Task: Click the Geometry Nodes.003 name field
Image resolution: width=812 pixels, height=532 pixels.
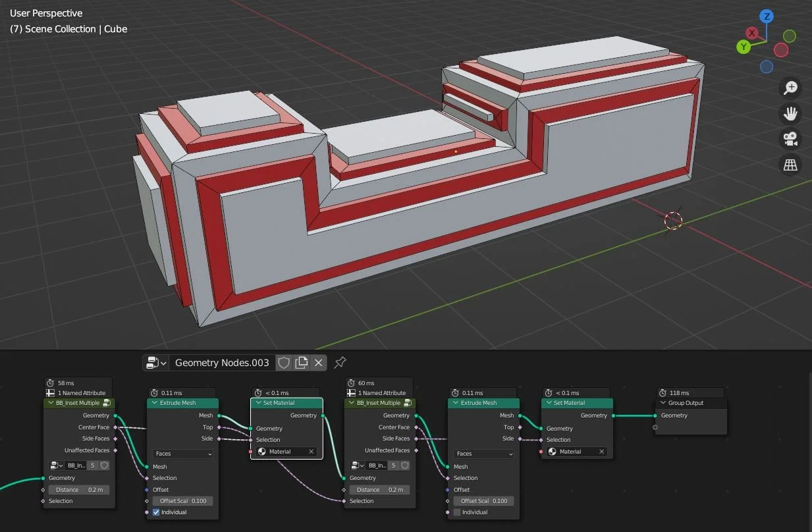Action: [221, 362]
